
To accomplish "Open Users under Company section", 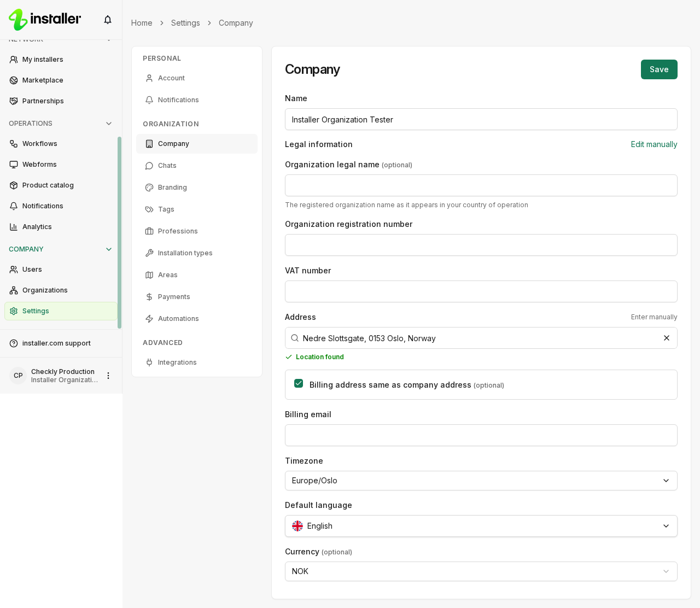I will coord(61,270).
